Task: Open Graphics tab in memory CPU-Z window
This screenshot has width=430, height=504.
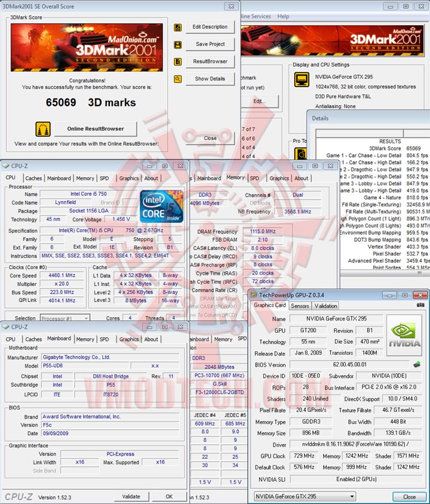Action: [x=279, y=179]
